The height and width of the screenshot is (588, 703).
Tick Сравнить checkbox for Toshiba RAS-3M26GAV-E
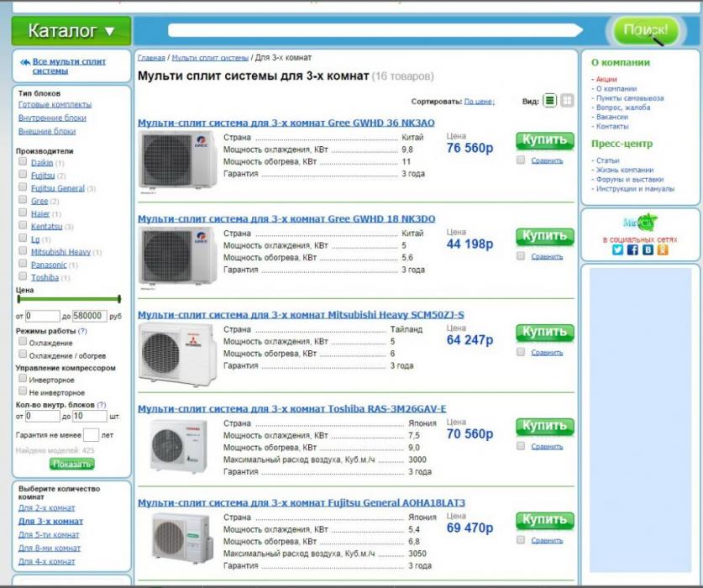pyautogui.click(x=521, y=446)
